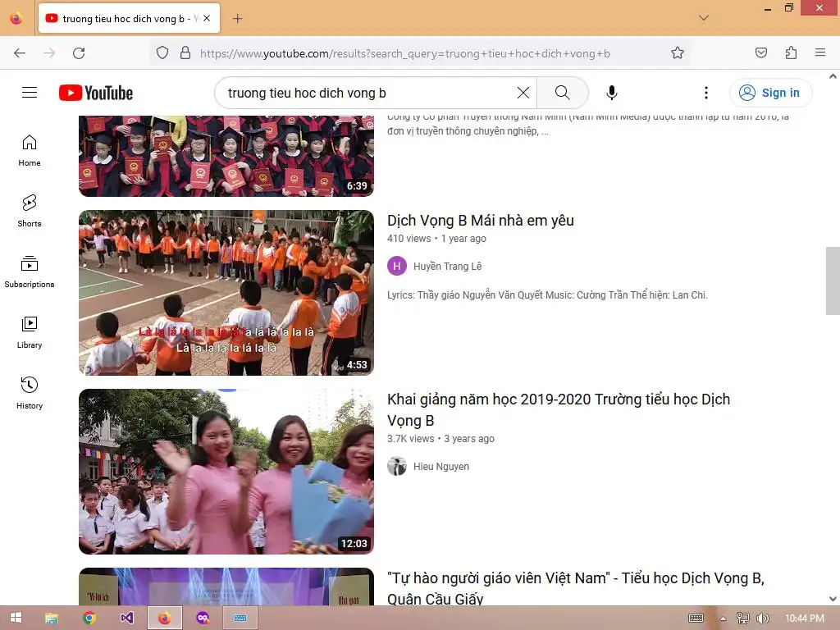Save page to Pocket
840x630 pixels.
[x=760, y=53]
